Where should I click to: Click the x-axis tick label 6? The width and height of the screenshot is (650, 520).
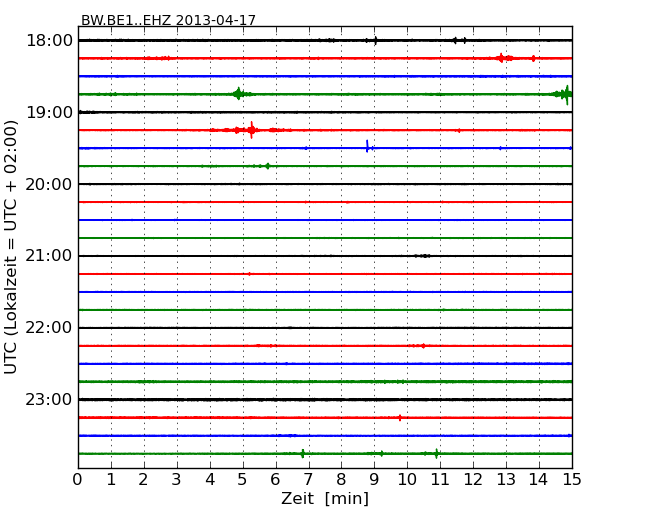click(275, 479)
